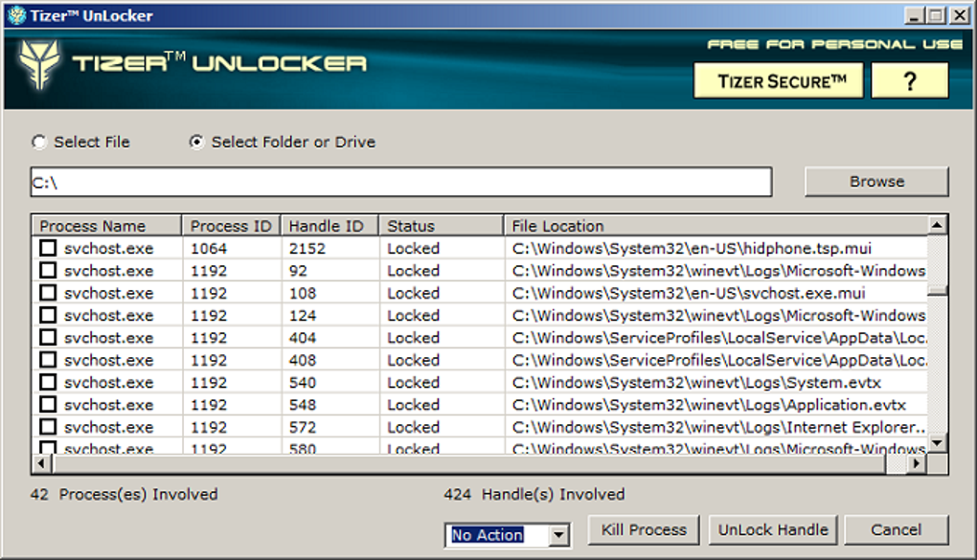
Task: Sort by Handle ID column header
Action: [329, 226]
